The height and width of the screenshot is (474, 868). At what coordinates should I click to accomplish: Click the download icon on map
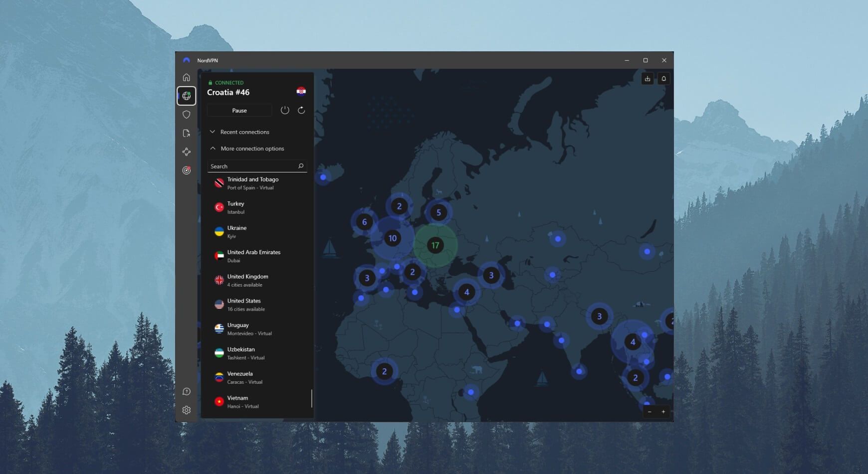click(x=647, y=78)
